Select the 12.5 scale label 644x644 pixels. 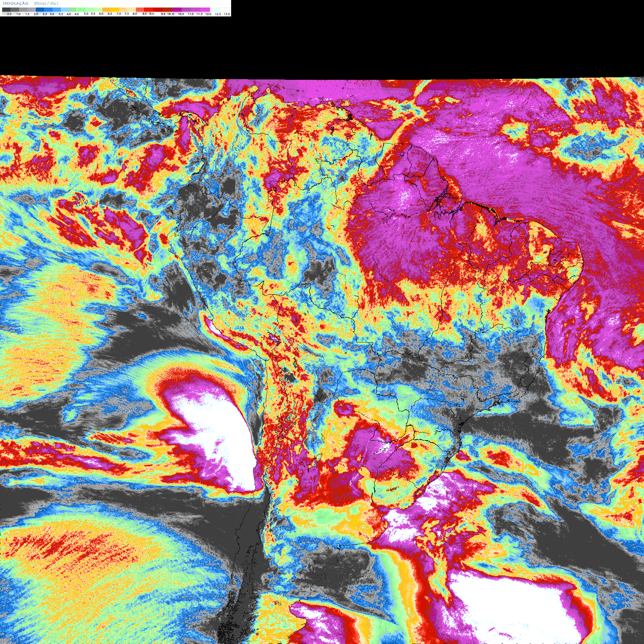tap(218, 14)
